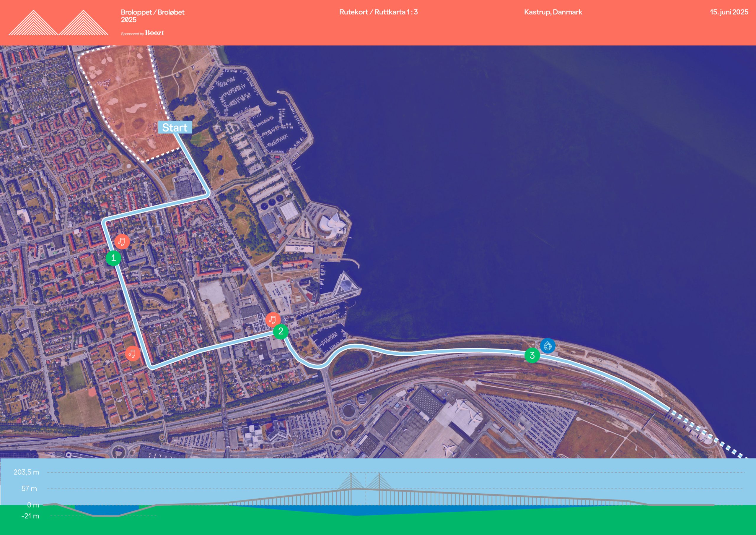756x535 pixels.
Task: Click the Broloppet / Broløbet 2025 title
Action: (x=152, y=16)
